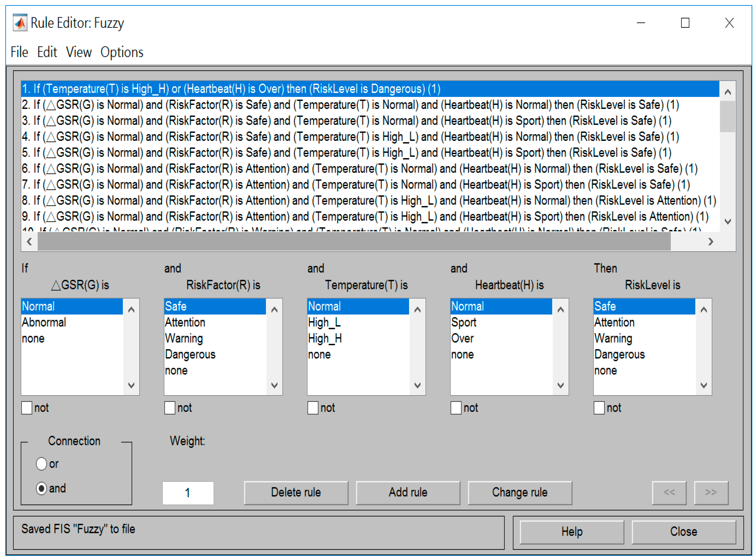Check 'not' box under RiskLevel list
The height and width of the screenshot is (560, 756).
click(599, 408)
